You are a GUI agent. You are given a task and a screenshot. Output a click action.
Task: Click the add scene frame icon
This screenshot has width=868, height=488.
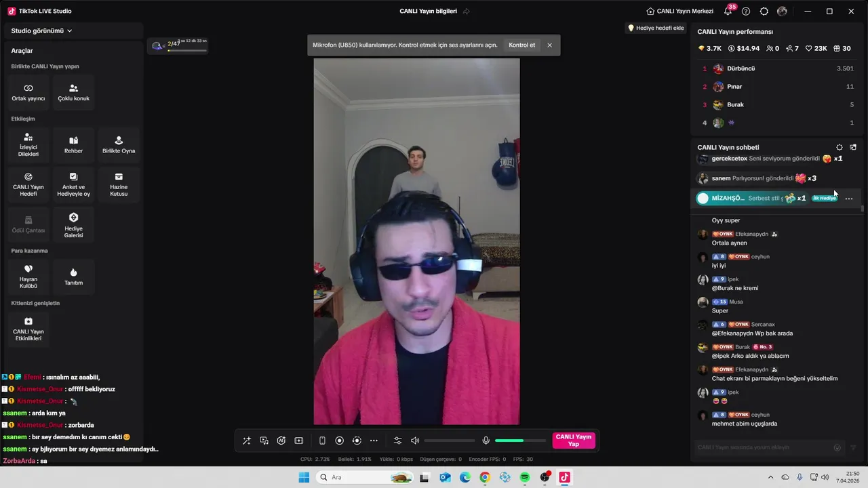[x=299, y=441]
